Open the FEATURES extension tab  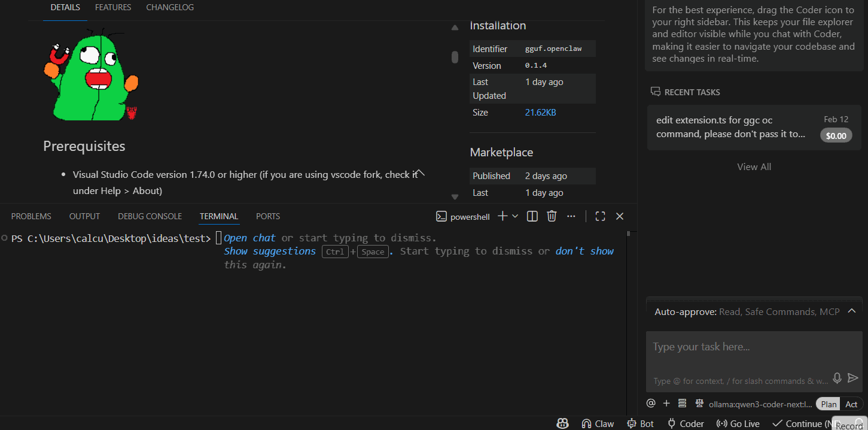click(x=113, y=7)
